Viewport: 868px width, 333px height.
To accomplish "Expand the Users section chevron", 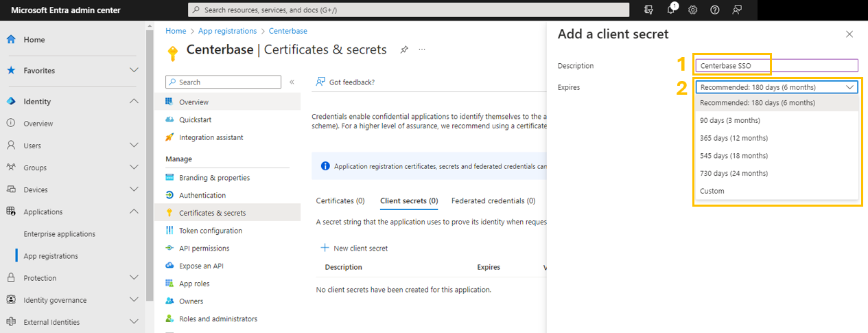I will tap(134, 146).
